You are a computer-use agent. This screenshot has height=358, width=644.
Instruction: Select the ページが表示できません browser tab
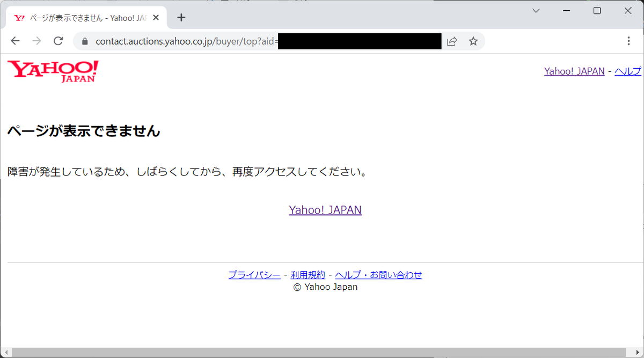(86, 18)
